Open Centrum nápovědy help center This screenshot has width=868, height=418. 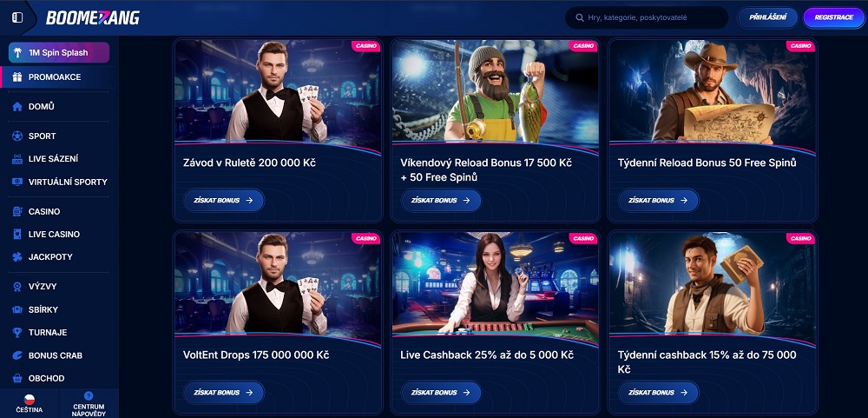point(89,403)
